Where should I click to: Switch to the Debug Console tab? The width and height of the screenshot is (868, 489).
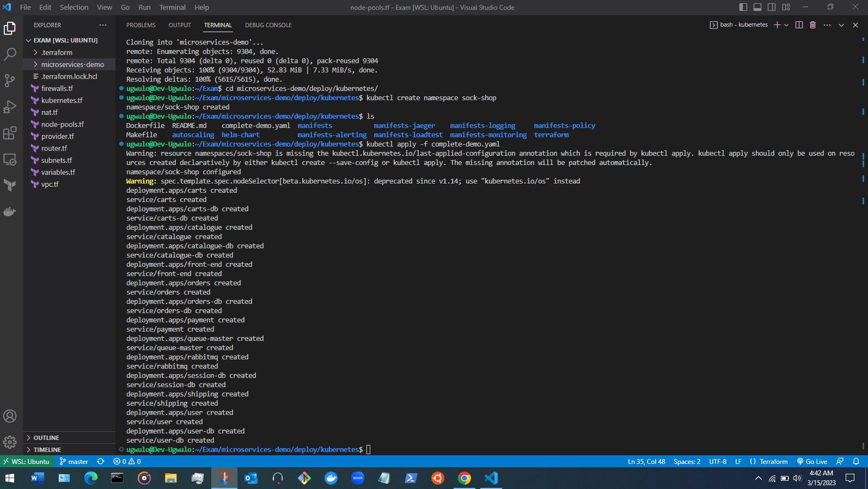click(x=268, y=25)
